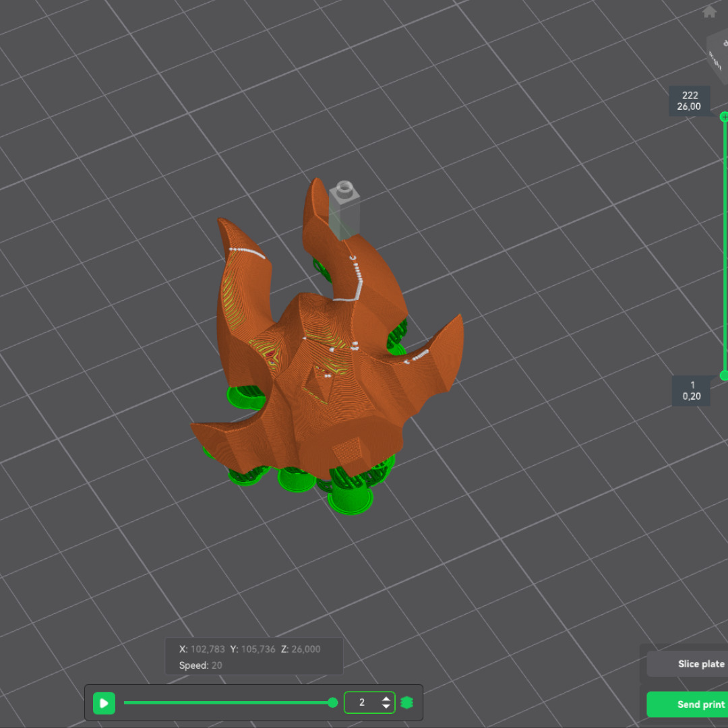The width and height of the screenshot is (728, 728).
Task: Click the upper handle of vertical layer slider
Action: [724, 117]
